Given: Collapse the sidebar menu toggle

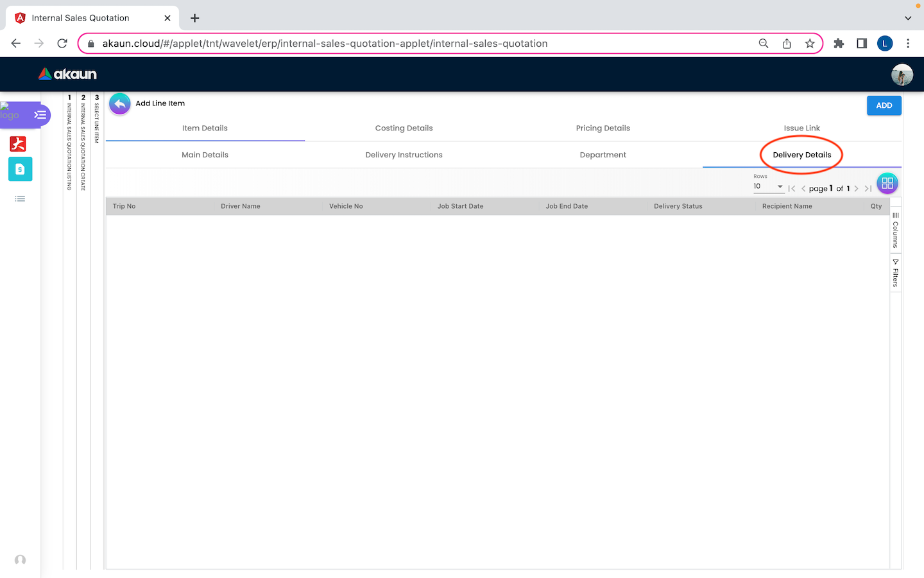Looking at the screenshot, I should pos(40,115).
